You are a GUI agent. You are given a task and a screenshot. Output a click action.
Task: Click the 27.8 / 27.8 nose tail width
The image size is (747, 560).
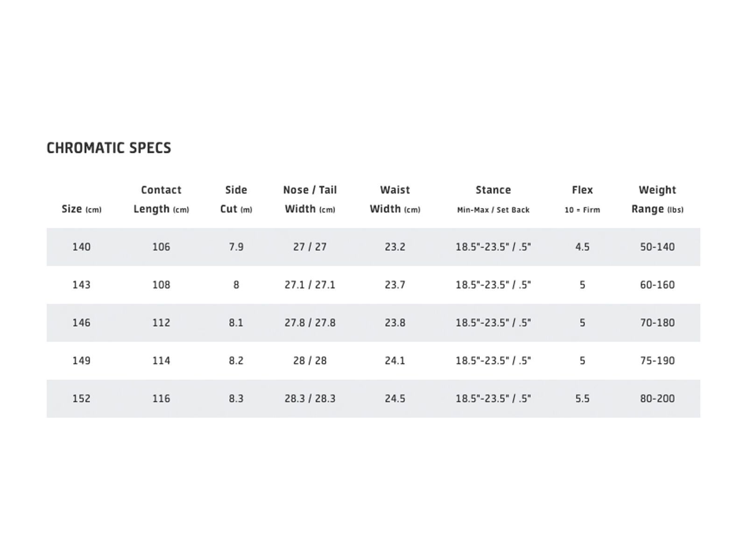[310, 323]
